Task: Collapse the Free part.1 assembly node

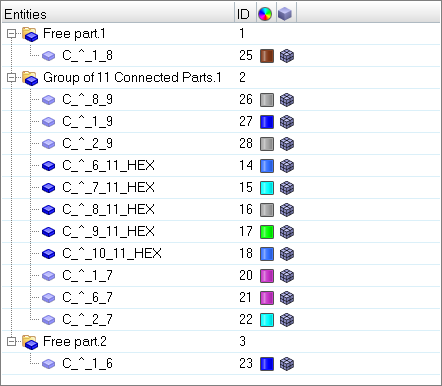Action: tap(12, 34)
